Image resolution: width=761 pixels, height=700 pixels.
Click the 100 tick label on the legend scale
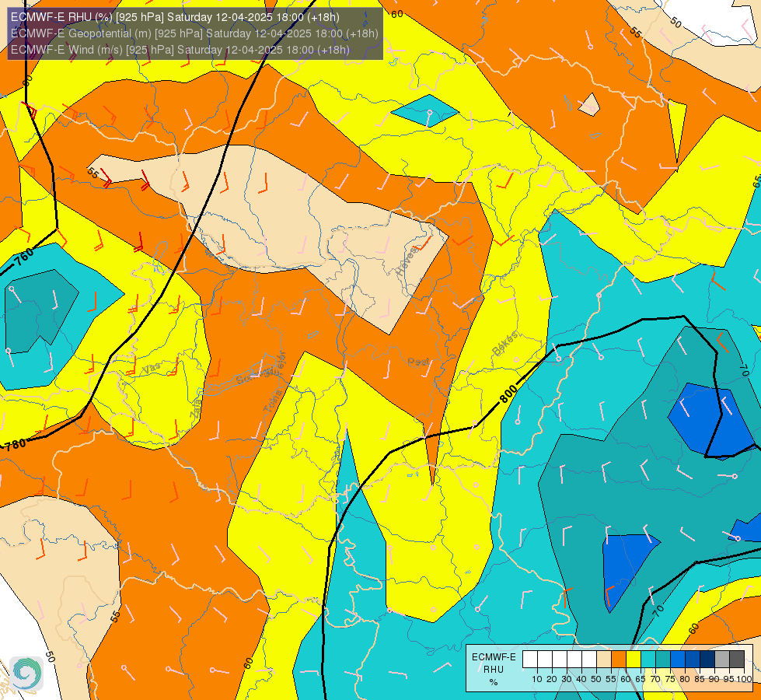point(744,679)
